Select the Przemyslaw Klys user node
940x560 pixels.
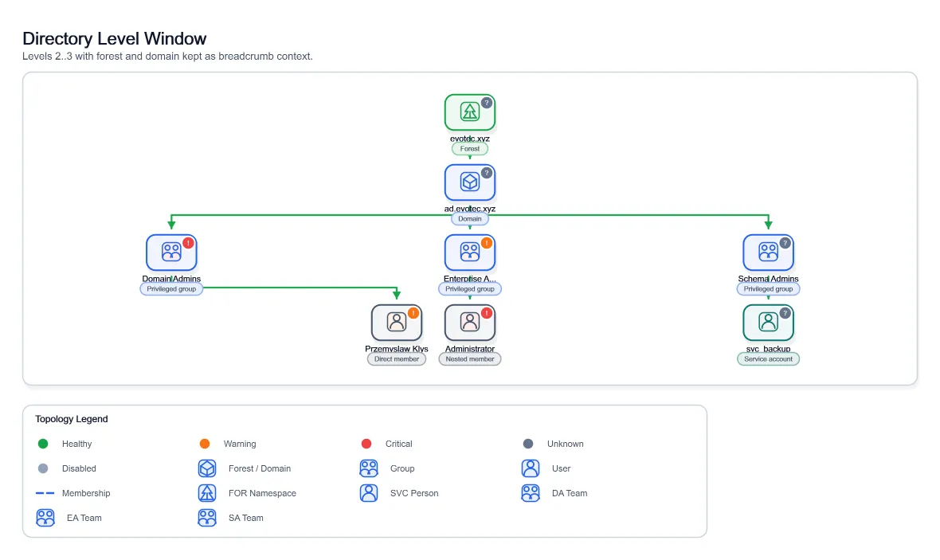coord(396,323)
